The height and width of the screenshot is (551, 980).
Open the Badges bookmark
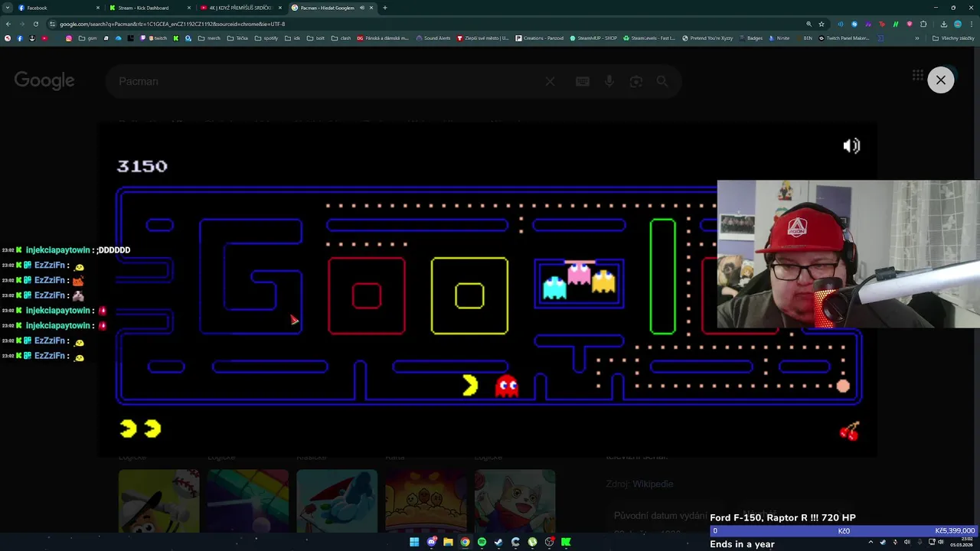click(751, 37)
